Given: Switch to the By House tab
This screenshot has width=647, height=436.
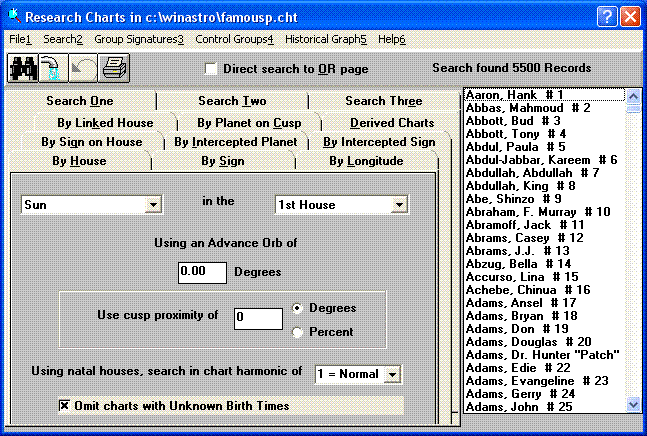Looking at the screenshot, I should [79, 161].
